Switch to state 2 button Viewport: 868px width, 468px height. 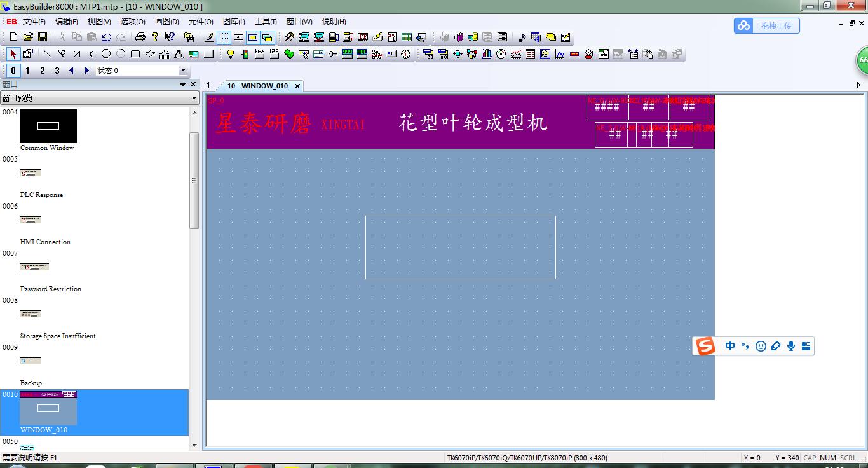43,71
